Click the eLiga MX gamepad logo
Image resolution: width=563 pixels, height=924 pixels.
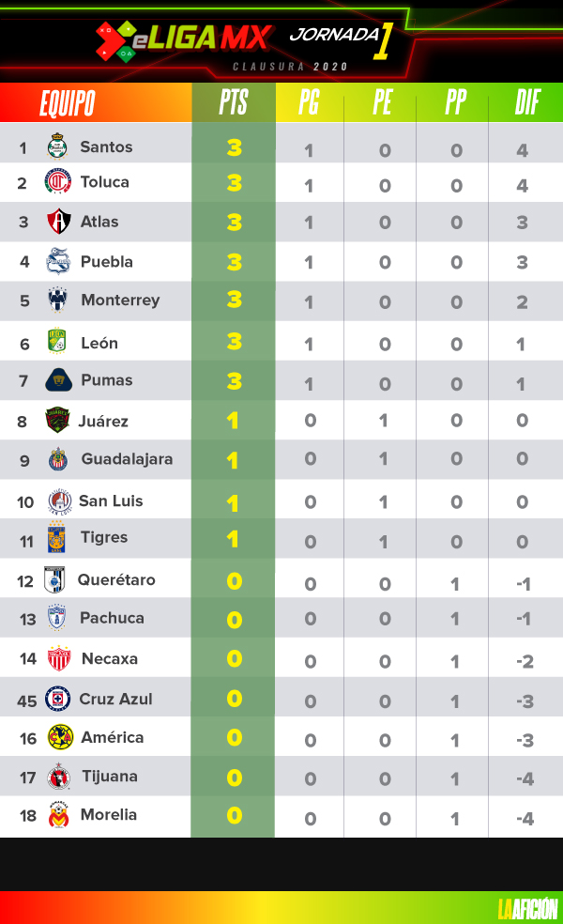pos(116,41)
